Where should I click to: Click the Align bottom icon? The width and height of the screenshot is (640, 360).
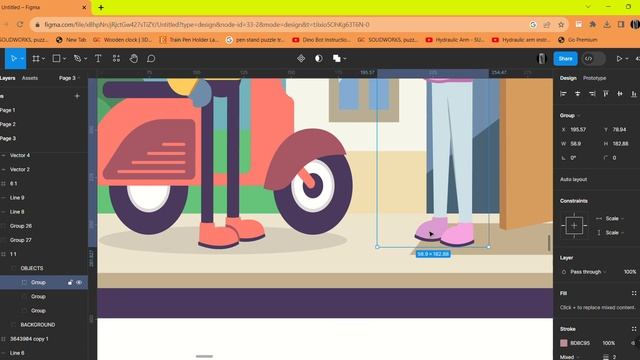click(634, 94)
